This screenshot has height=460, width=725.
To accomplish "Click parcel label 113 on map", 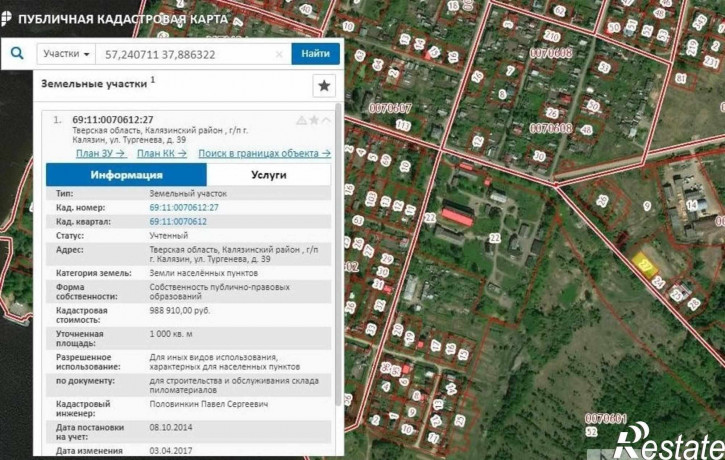I will (x=403, y=125).
